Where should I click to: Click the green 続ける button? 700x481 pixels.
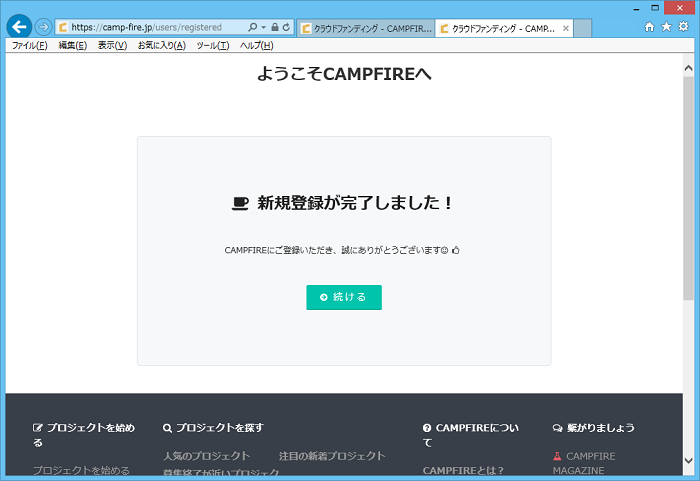point(344,297)
